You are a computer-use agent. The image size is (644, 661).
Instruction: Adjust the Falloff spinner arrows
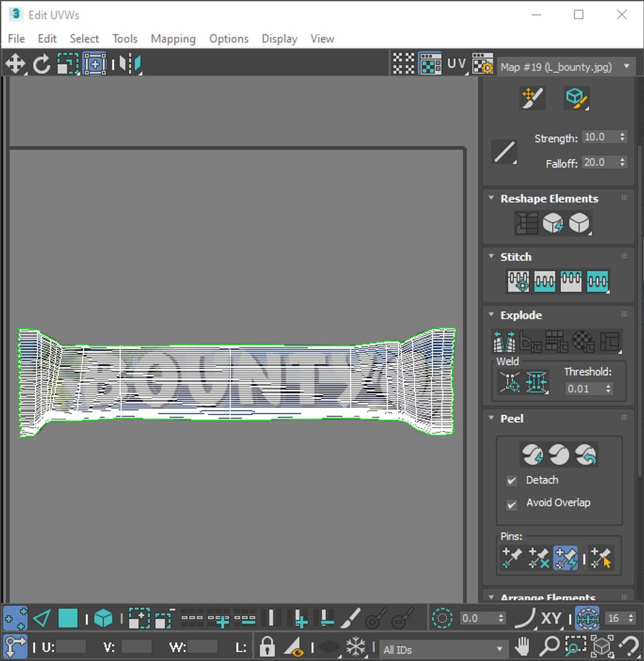623,162
